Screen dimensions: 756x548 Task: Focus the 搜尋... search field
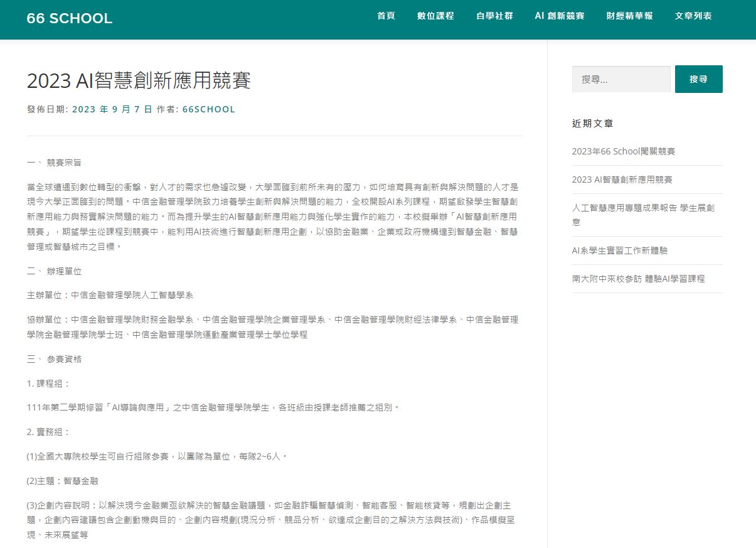[x=621, y=79]
